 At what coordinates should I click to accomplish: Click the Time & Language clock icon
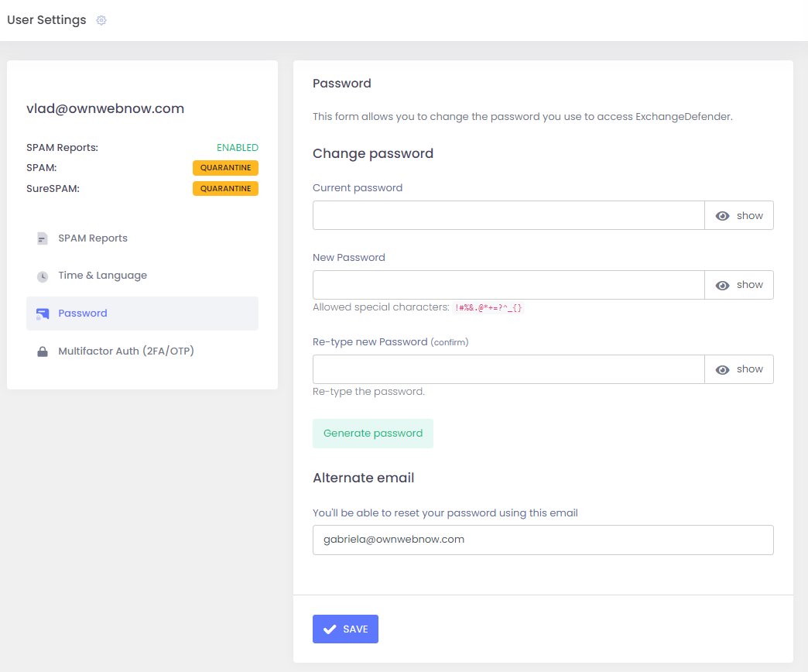pos(43,276)
